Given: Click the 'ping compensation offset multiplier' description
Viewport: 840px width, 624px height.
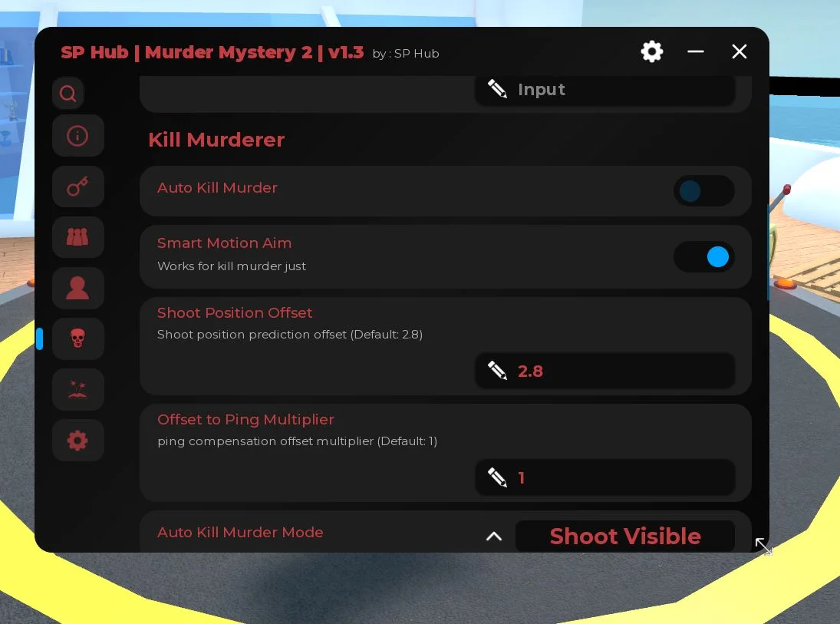Looking at the screenshot, I should point(298,441).
